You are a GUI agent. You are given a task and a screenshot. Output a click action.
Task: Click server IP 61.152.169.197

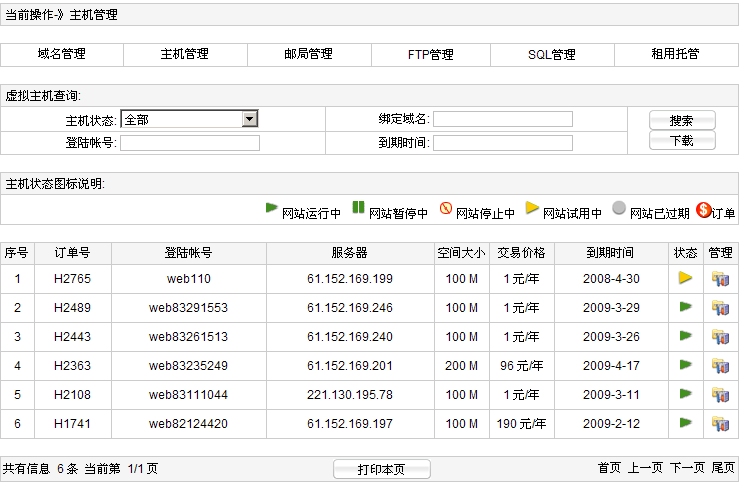point(350,423)
